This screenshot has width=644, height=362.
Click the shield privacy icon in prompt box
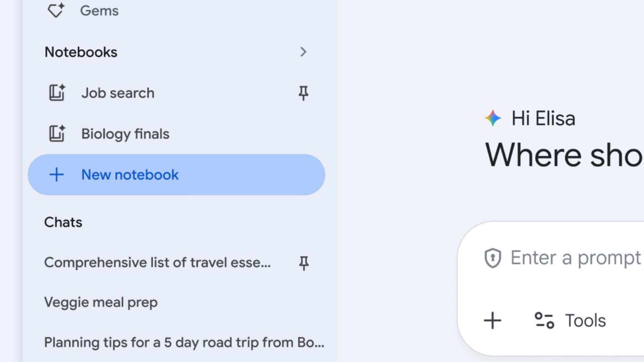click(x=493, y=258)
